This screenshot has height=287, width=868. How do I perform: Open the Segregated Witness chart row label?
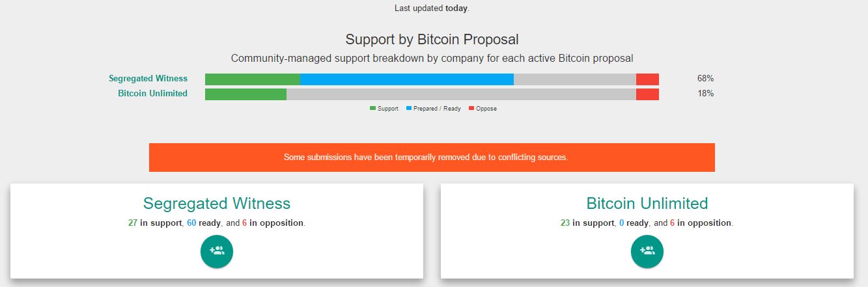[148, 79]
